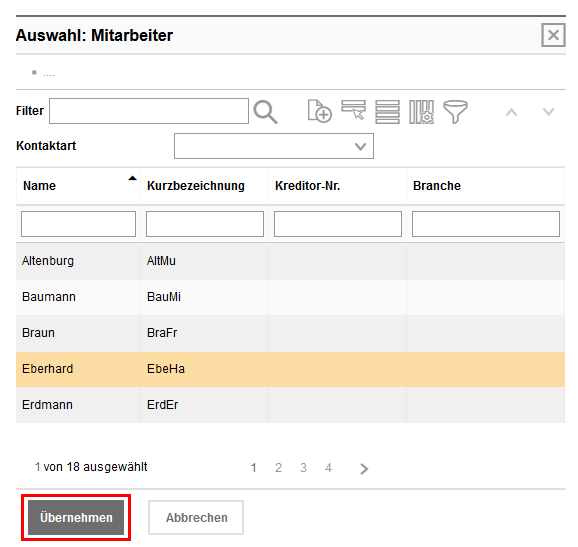
Task: Click the funnel filter icon
Action: [x=455, y=112]
